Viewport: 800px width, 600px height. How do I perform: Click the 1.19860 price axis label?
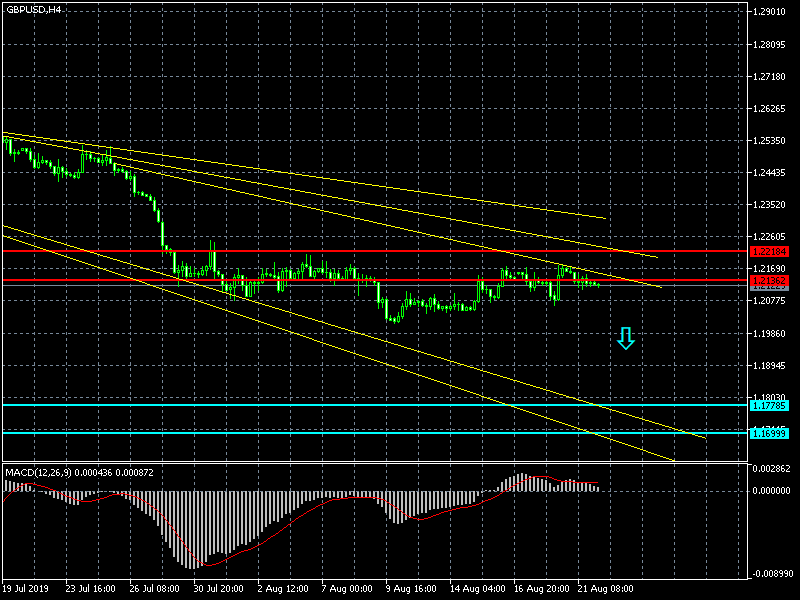(x=769, y=334)
